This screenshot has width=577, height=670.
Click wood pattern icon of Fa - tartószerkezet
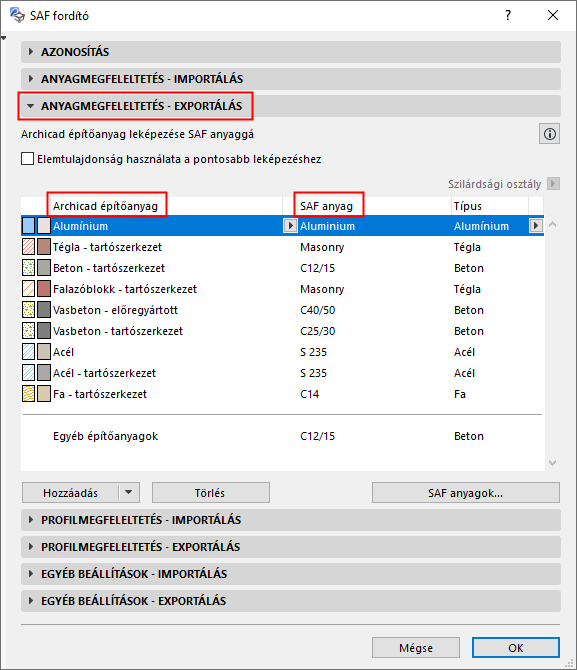(29, 394)
